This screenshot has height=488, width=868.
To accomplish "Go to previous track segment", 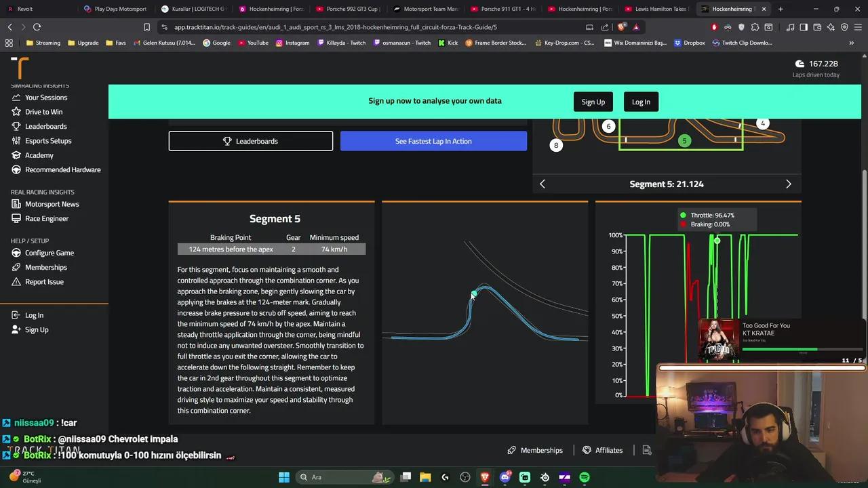I will click(542, 184).
